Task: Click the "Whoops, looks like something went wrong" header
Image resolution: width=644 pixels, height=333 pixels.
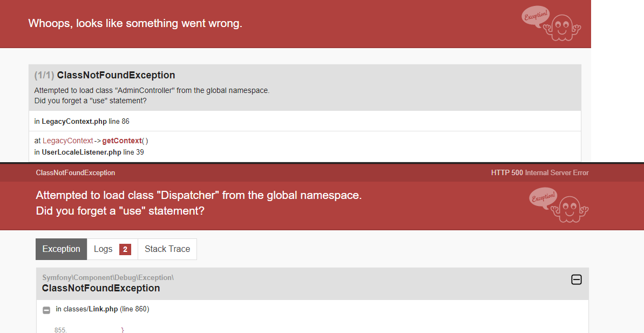Action: pos(135,23)
